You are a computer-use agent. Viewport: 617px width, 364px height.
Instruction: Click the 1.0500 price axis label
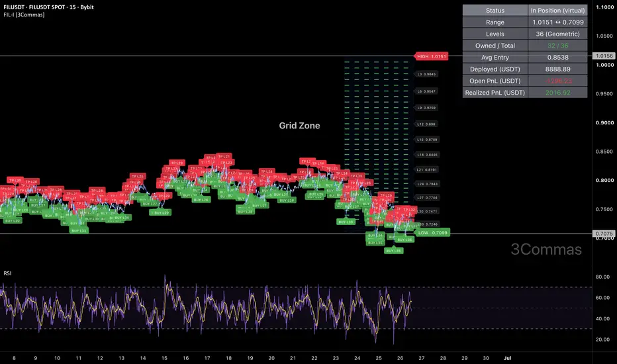(x=604, y=36)
